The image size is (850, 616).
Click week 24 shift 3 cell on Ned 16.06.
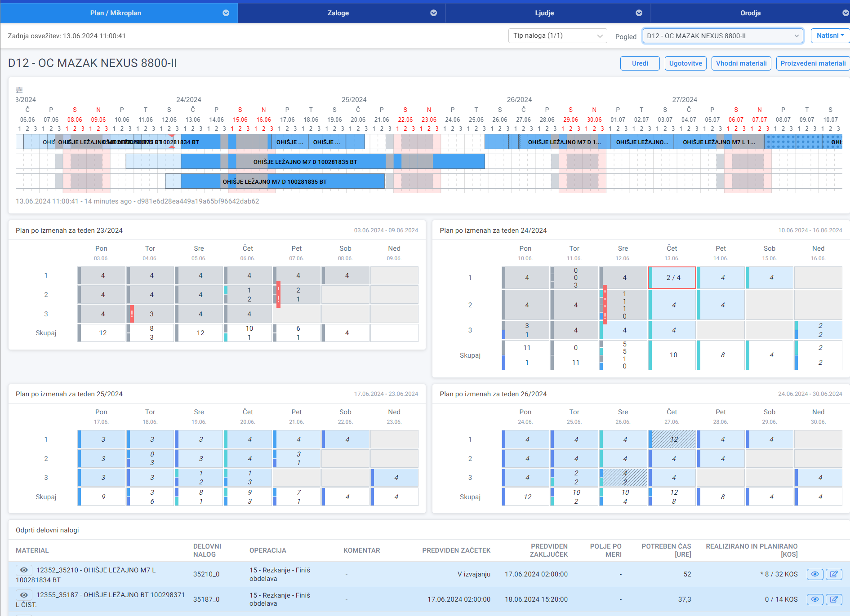(819, 330)
